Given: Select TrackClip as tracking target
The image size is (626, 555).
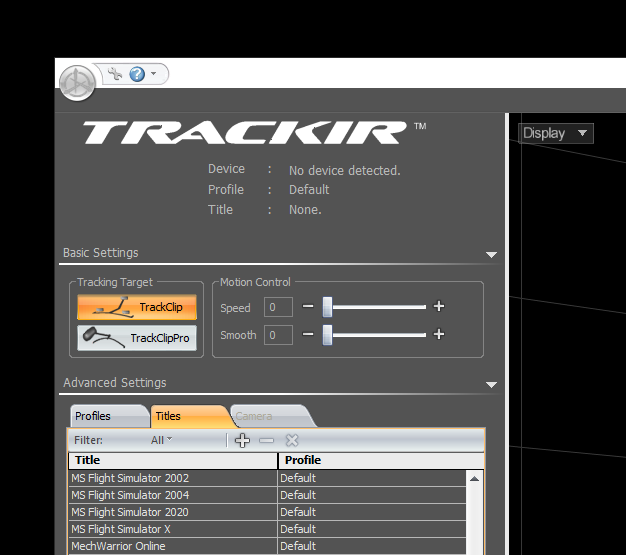Looking at the screenshot, I should 137,307.
